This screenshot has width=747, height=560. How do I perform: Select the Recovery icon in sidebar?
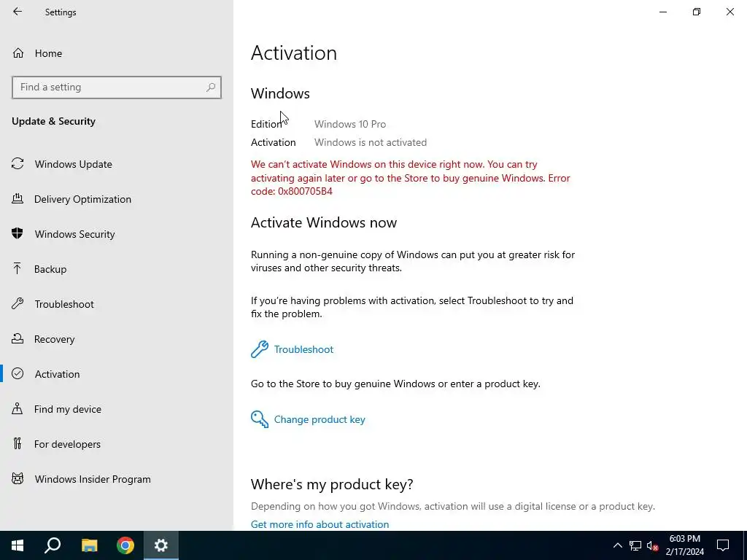tap(18, 338)
